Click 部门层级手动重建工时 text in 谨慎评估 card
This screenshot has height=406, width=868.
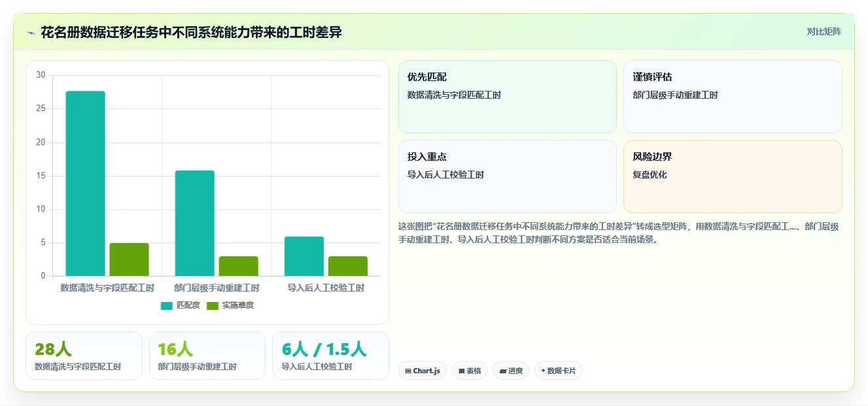tap(675, 95)
